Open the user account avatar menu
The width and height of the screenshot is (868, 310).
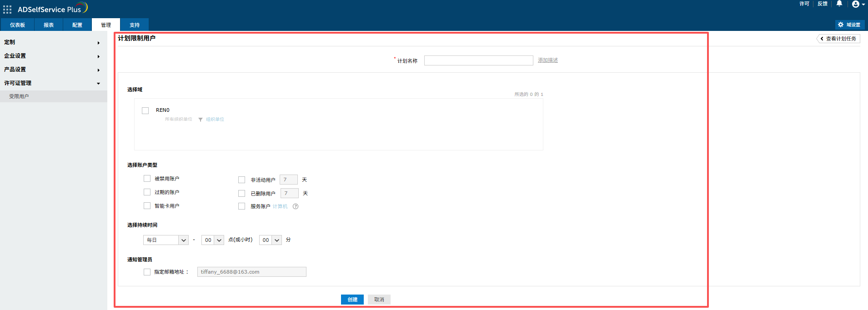coord(858,4)
